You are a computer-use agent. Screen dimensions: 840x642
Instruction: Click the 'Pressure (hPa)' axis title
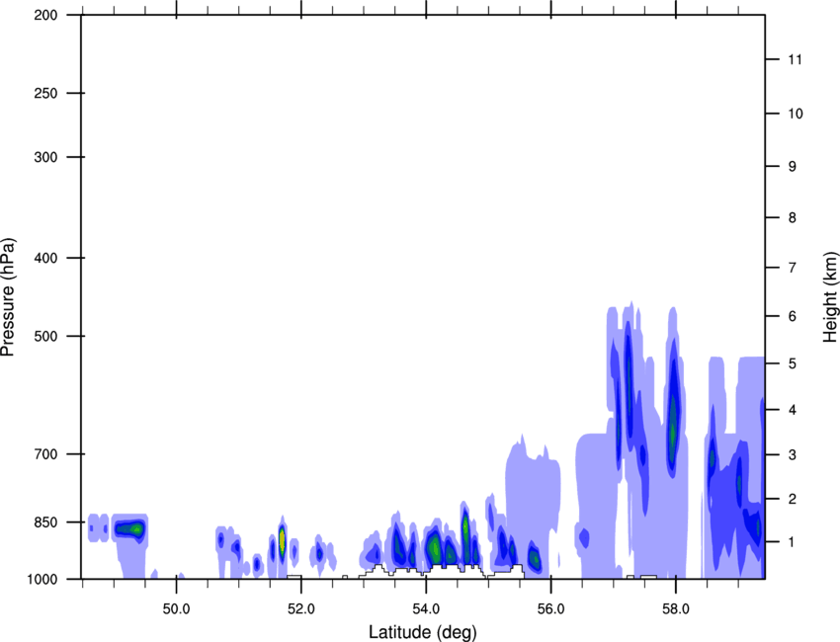(8, 297)
